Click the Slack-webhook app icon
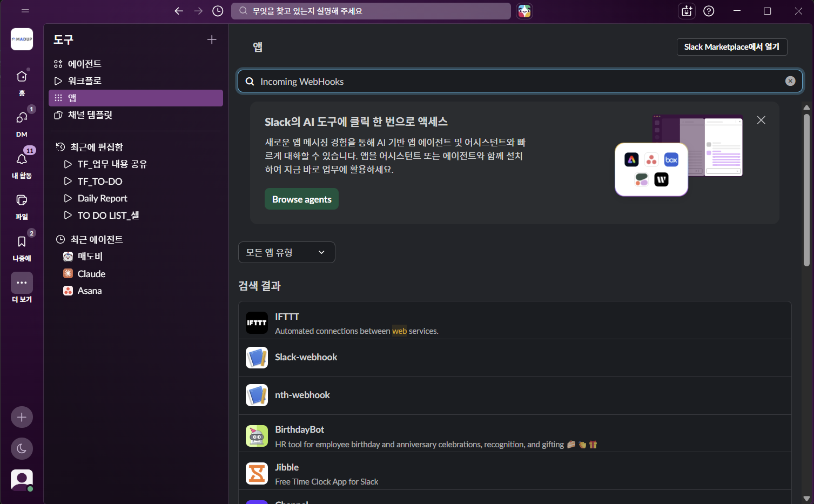 tap(257, 358)
